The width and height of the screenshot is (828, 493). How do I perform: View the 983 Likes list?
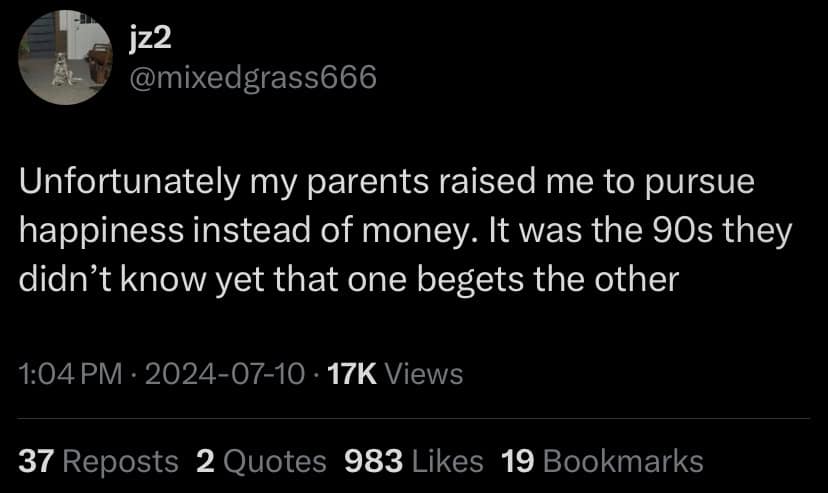[x=413, y=461]
